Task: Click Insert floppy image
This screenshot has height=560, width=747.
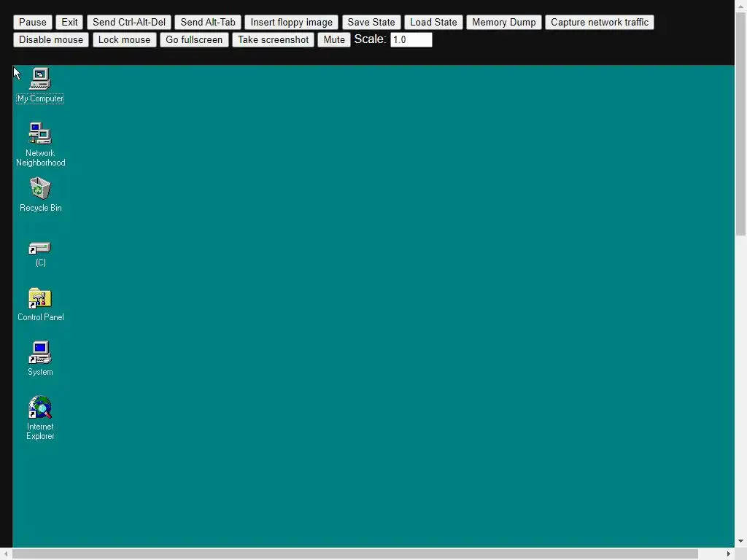Action: pos(292,23)
